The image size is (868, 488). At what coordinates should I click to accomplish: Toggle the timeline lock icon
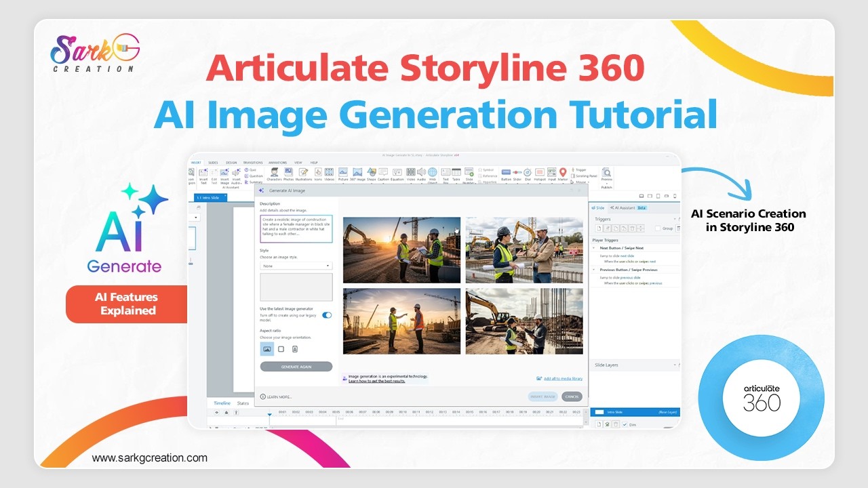coord(226,412)
